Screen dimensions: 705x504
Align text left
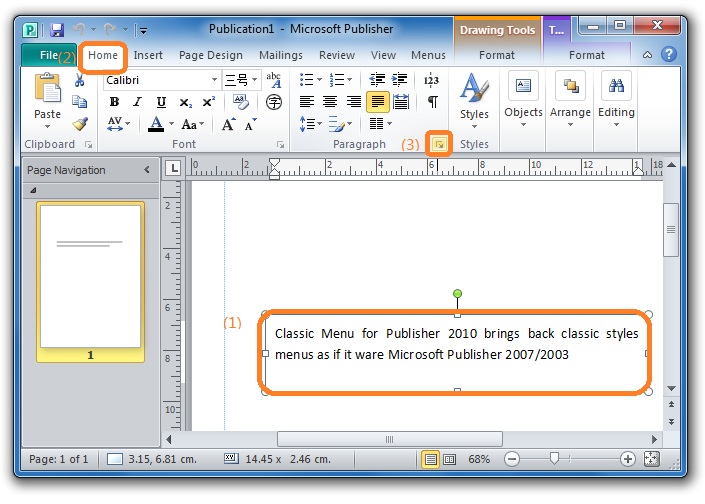pyautogui.click(x=307, y=102)
